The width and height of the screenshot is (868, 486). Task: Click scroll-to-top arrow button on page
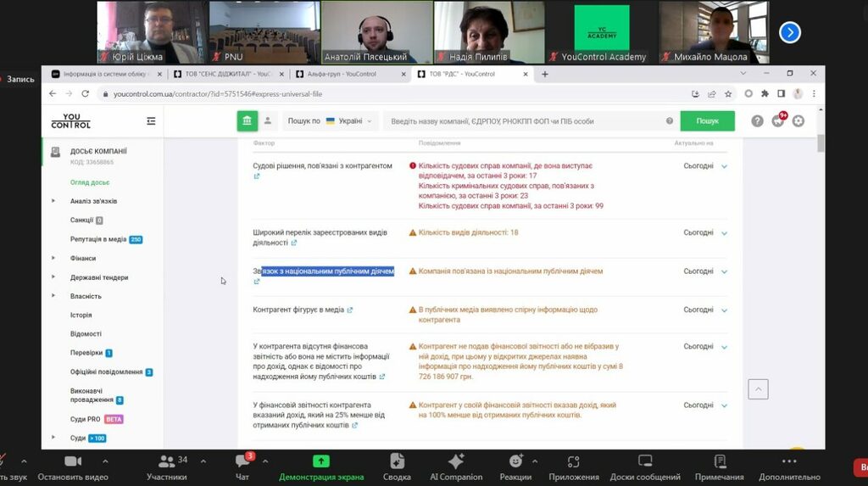pyautogui.click(x=758, y=388)
